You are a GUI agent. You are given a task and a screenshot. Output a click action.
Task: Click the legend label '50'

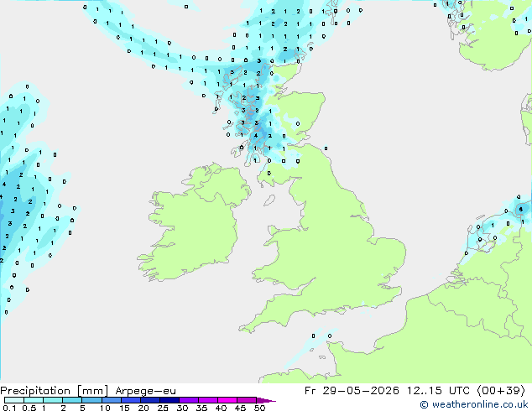(259, 408)
